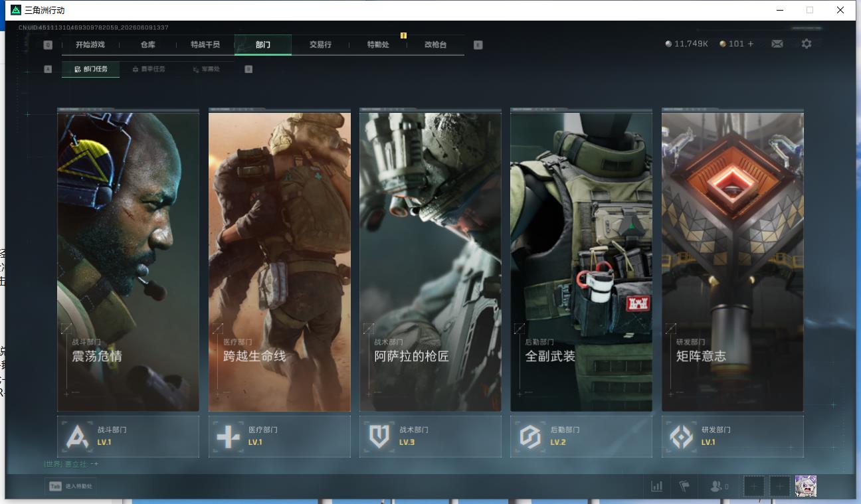The image size is (861, 504).
Task: Click the expand icon on 跨越生命线 card
Action: pos(217,328)
